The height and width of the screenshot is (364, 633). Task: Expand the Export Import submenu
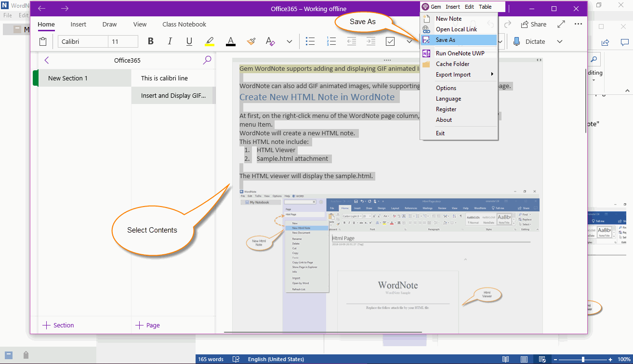click(459, 75)
